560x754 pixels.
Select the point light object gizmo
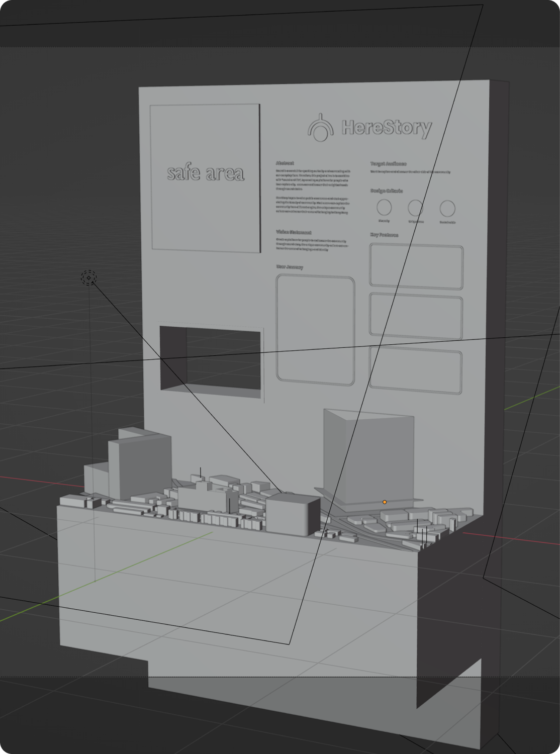[89, 277]
